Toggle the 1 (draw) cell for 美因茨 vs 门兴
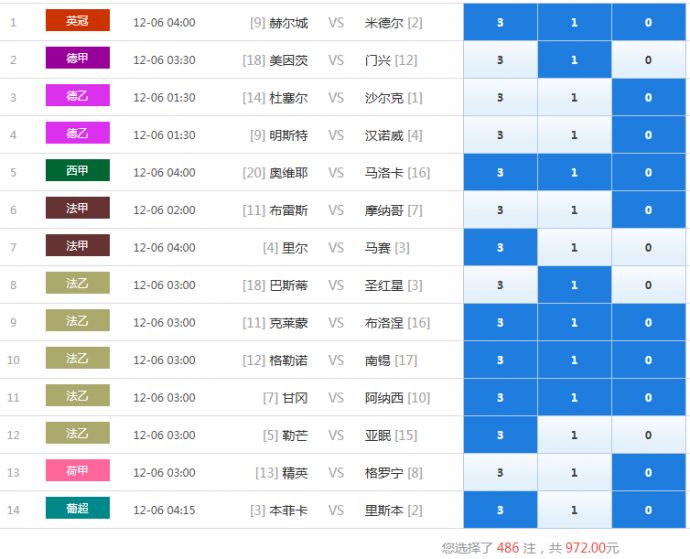 click(574, 60)
